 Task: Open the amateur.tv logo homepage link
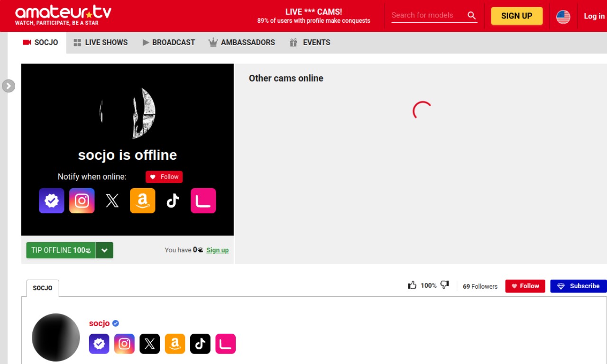[63, 15]
